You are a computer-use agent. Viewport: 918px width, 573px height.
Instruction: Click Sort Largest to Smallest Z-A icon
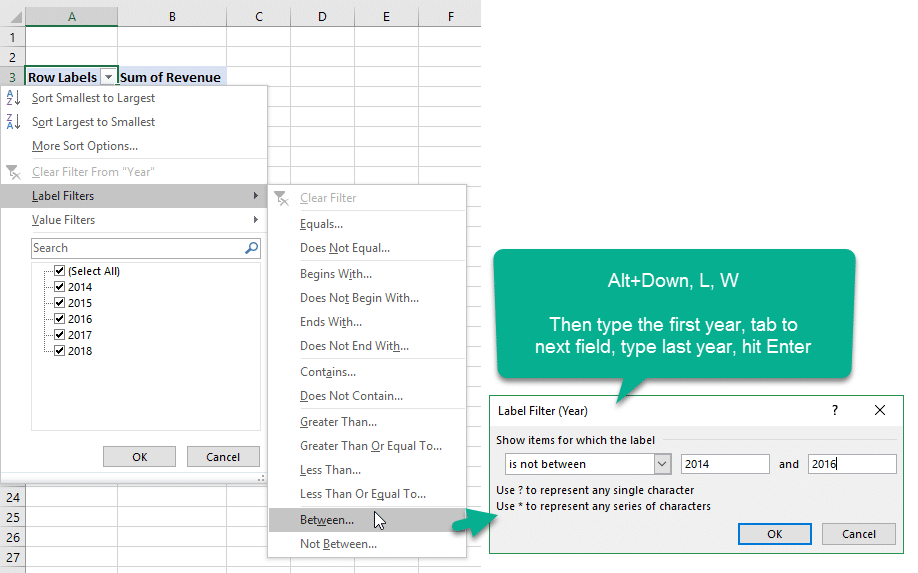click(x=13, y=122)
